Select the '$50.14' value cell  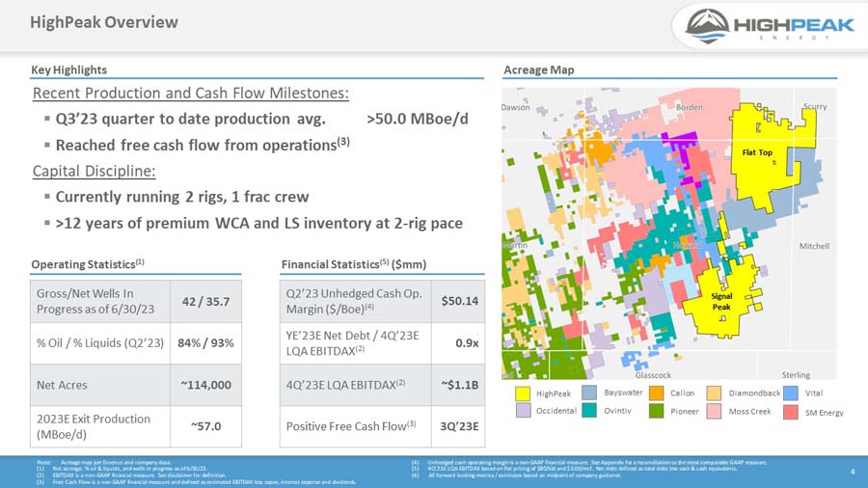458,301
